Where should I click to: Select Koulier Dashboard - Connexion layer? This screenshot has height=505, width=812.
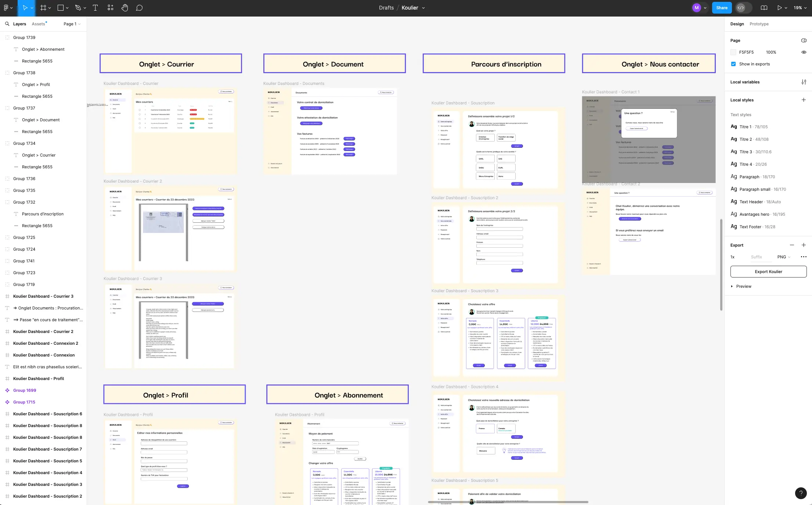tap(44, 355)
